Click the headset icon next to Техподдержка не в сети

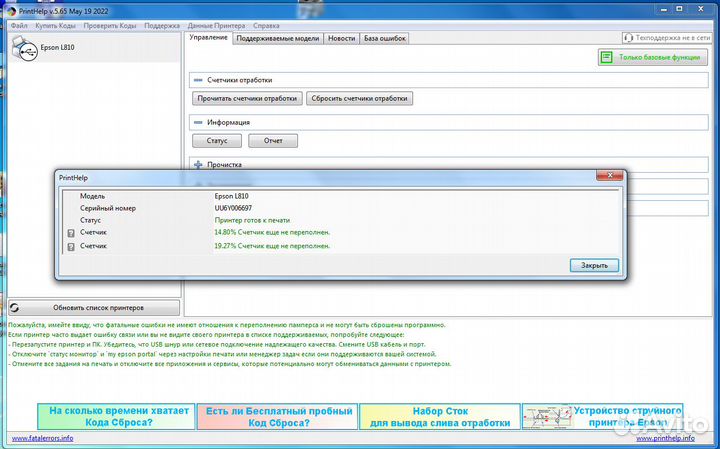click(x=629, y=38)
